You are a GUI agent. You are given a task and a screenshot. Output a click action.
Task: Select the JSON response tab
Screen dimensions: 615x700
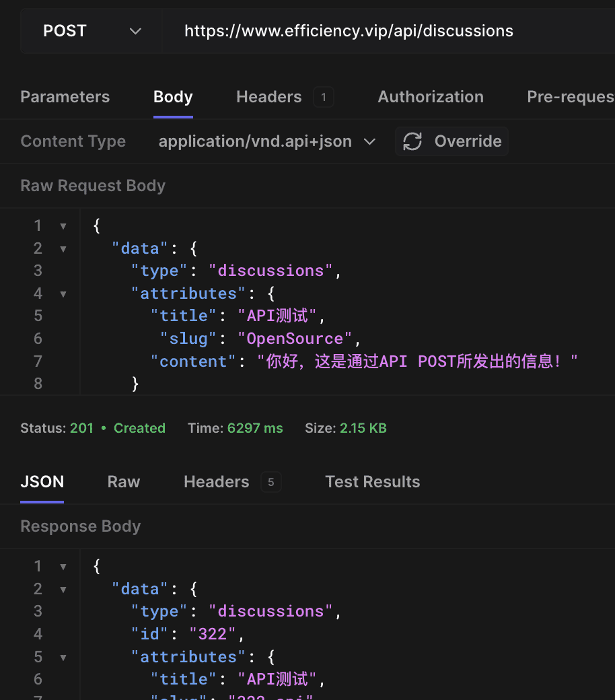(x=42, y=482)
